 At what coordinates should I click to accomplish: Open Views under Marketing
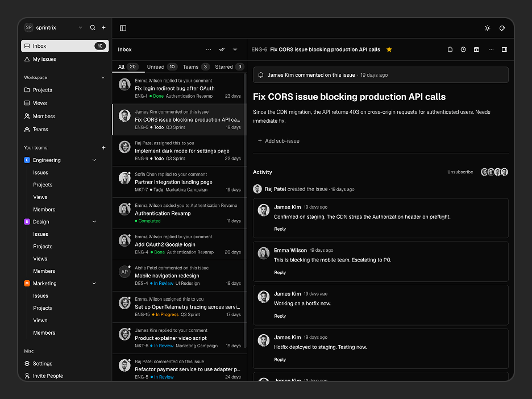[40, 321]
